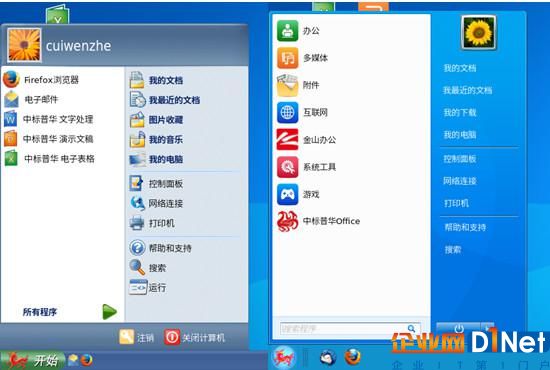Screen dimensions: 550x370
Task: Open 我最近的文档 in the left start menu
Action: [x=165, y=100]
